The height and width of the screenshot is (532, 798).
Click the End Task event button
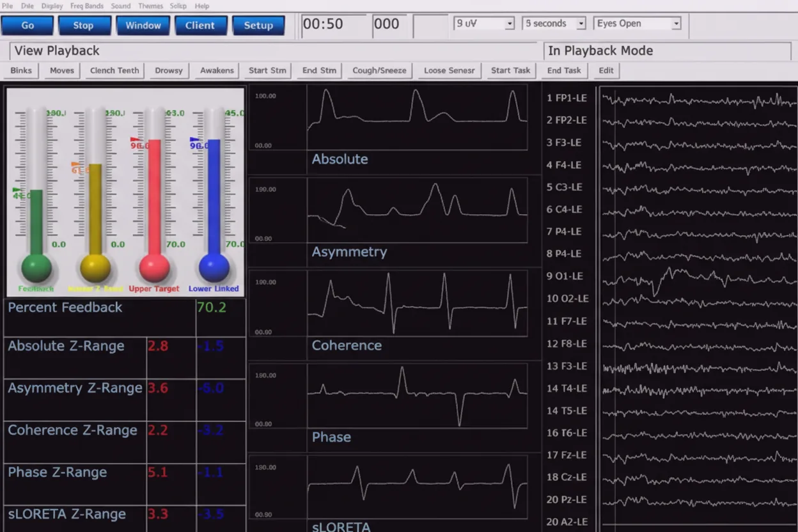click(564, 70)
